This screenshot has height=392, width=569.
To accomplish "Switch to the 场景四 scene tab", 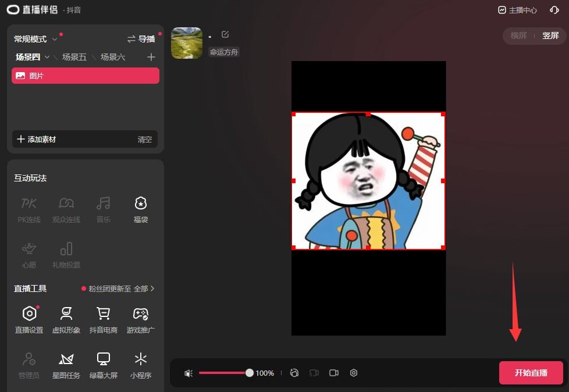I will coord(28,57).
